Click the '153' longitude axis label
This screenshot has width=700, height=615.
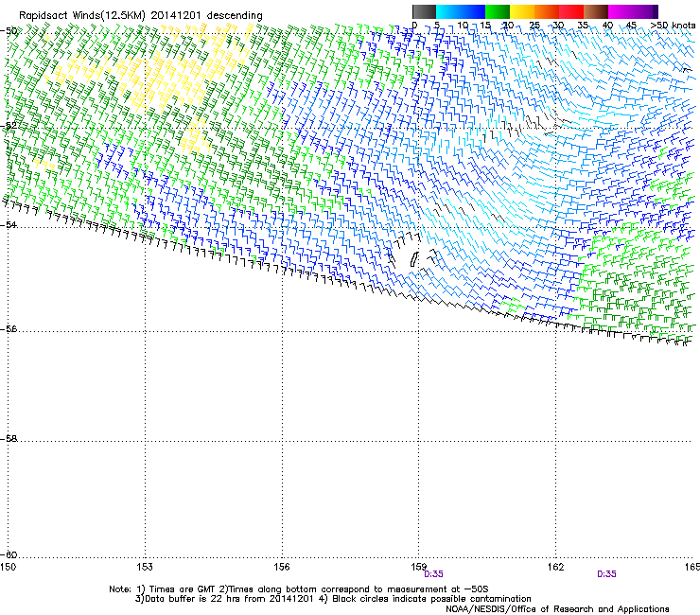[x=145, y=567]
